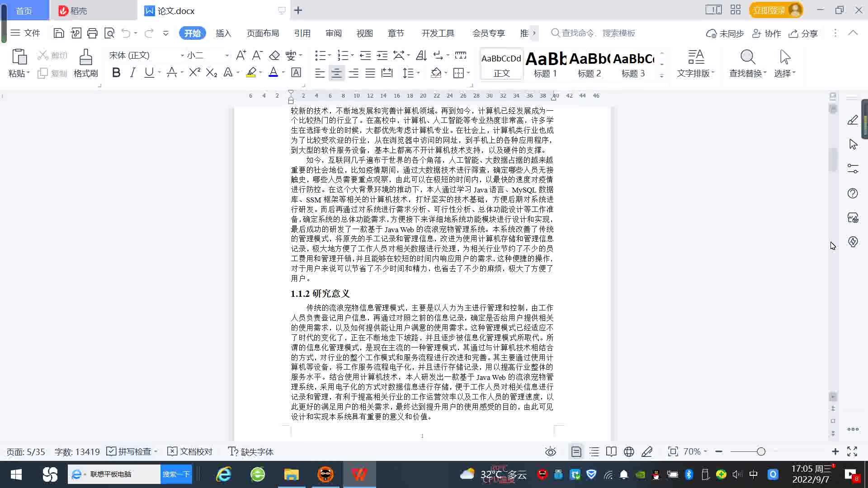
Task: Click the pen tool in right sidebar
Action: [x=853, y=120]
